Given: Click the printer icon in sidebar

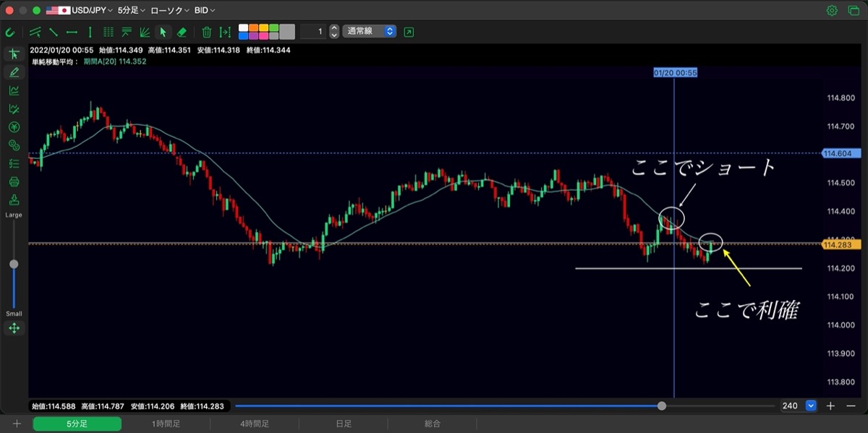Looking at the screenshot, I should click(x=14, y=181).
